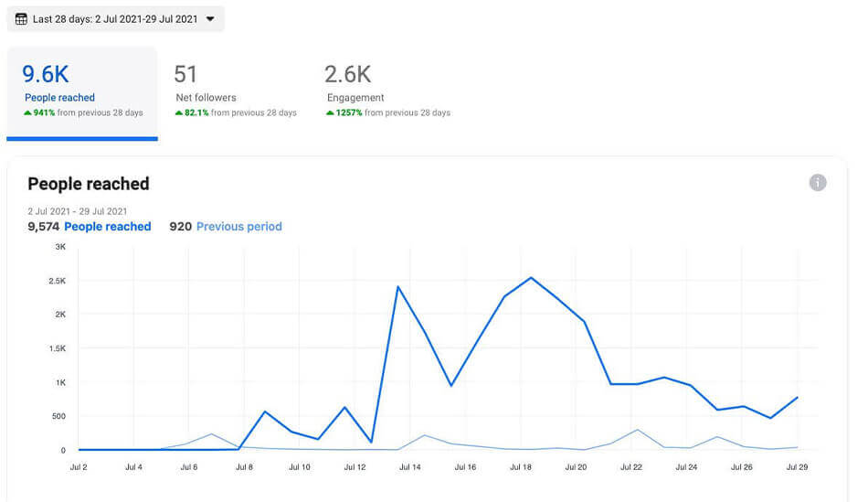Click the 9,574 People reached legend label
The width and height of the screenshot is (868, 502).
[90, 227]
